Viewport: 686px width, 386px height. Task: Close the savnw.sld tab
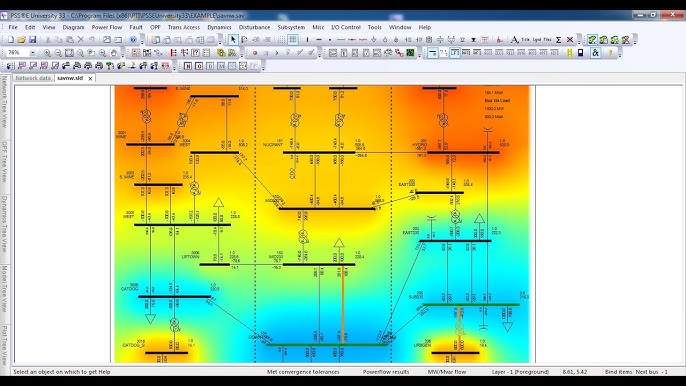pyautogui.click(x=91, y=78)
